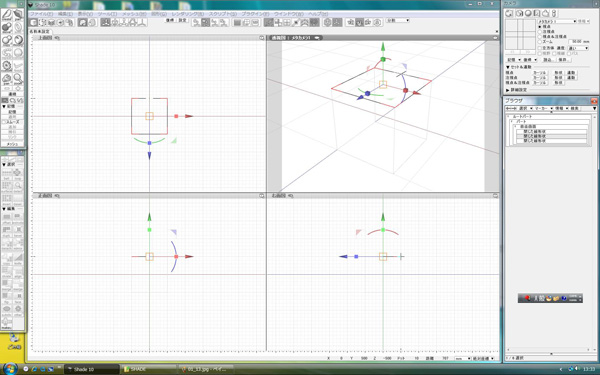Click the rightmost icon in camera palette tabs

click(554, 13)
